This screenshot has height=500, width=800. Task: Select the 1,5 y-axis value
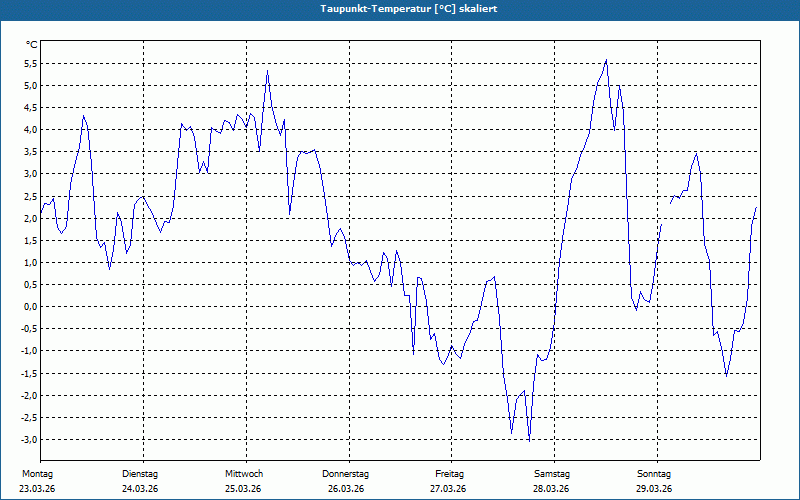click(x=31, y=240)
